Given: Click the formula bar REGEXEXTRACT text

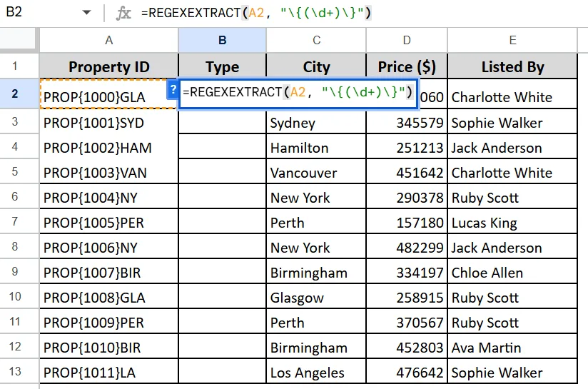Looking at the screenshot, I should click(256, 13).
